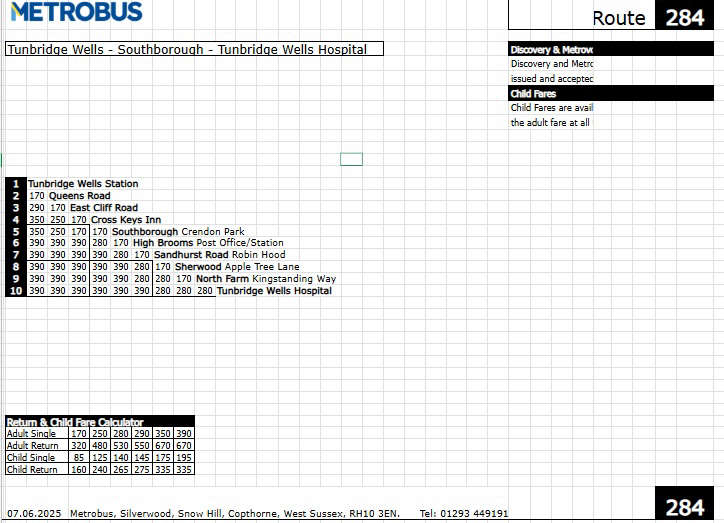Select the 'Tunbridge Wells - Southborough - Tunbridge Wells Hospital' title cell
The height and width of the screenshot is (523, 724).
pos(194,49)
